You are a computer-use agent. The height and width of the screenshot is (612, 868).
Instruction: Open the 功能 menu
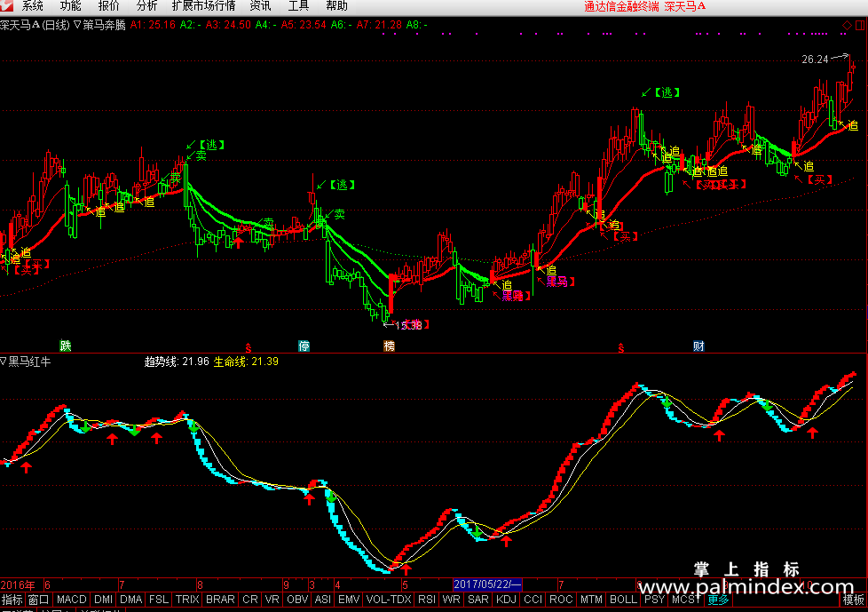click(x=71, y=6)
